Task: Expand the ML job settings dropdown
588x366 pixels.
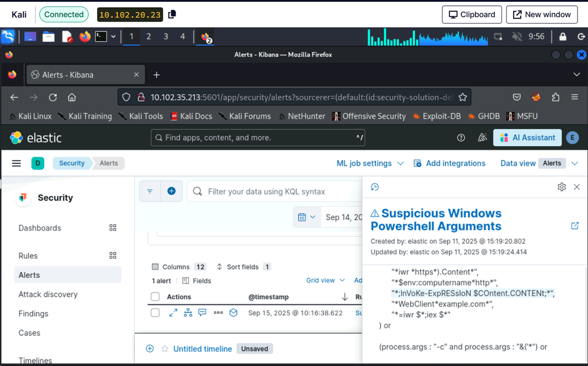Action: pyautogui.click(x=370, y=164)
